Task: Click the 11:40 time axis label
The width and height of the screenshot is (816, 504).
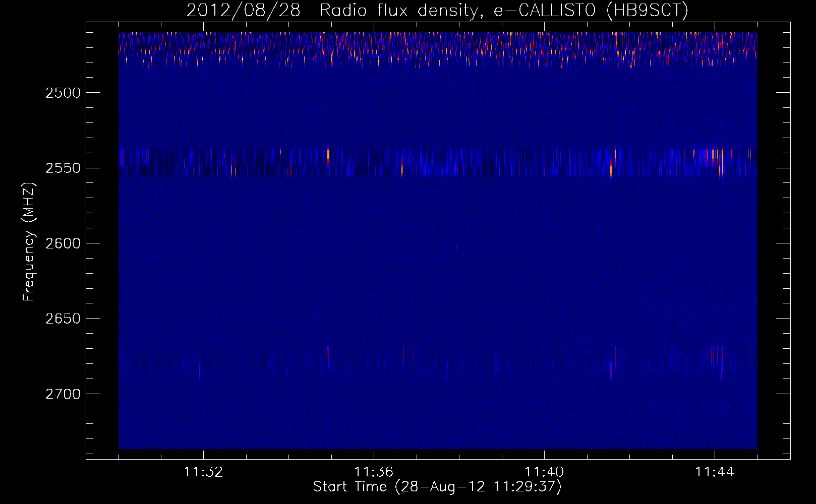Action: pyautogui.click(x=544, y=472)
